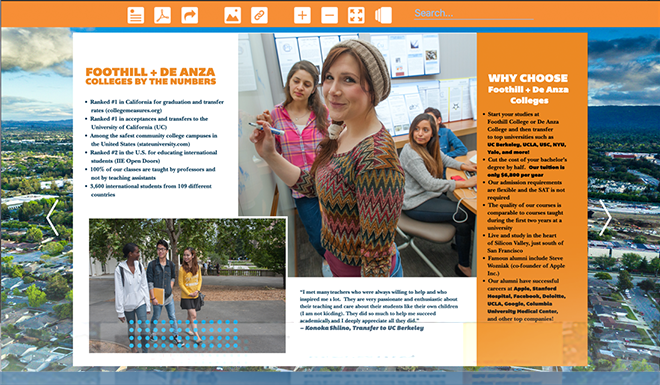Click 'Famous alumni include Steve Wozniak' bullet
Screen dimensions: 660x385
(524, 266)
